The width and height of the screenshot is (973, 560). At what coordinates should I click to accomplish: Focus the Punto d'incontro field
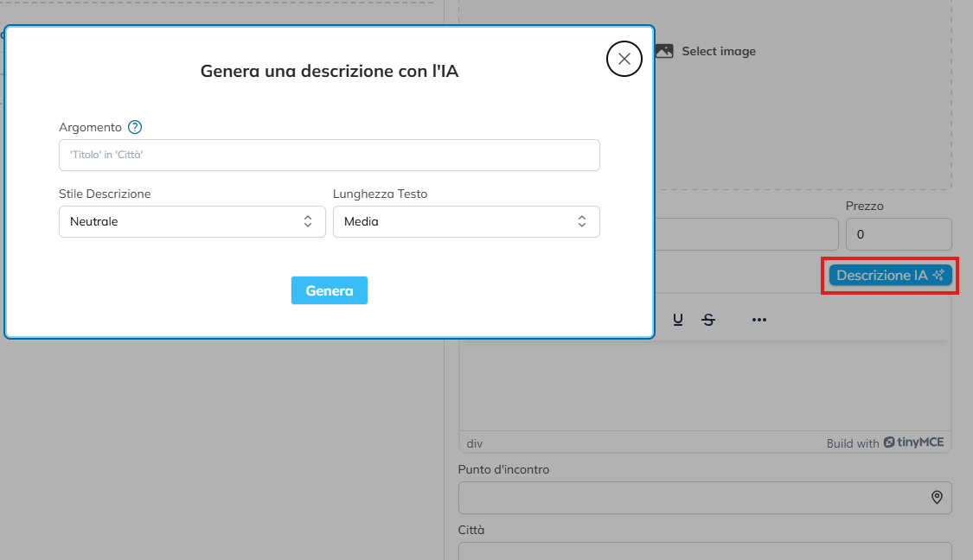coord(692,498)
